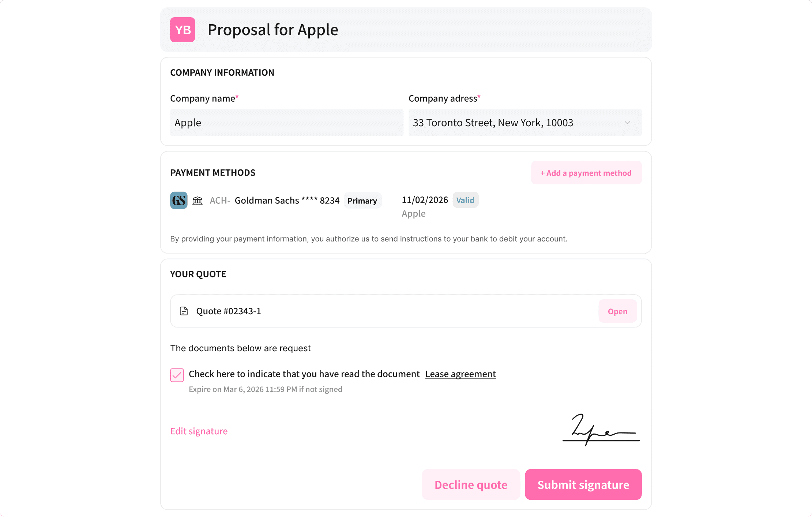This screenshot has width=812, height=517.
Task: Click the document icon beside Quote #02343-1
Action: (x=184, y=311)
